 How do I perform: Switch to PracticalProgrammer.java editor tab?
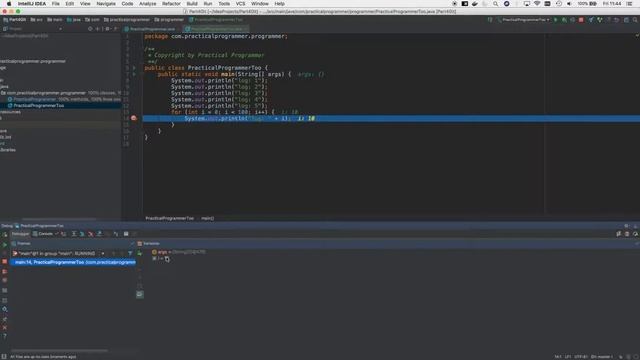point(152,29)
